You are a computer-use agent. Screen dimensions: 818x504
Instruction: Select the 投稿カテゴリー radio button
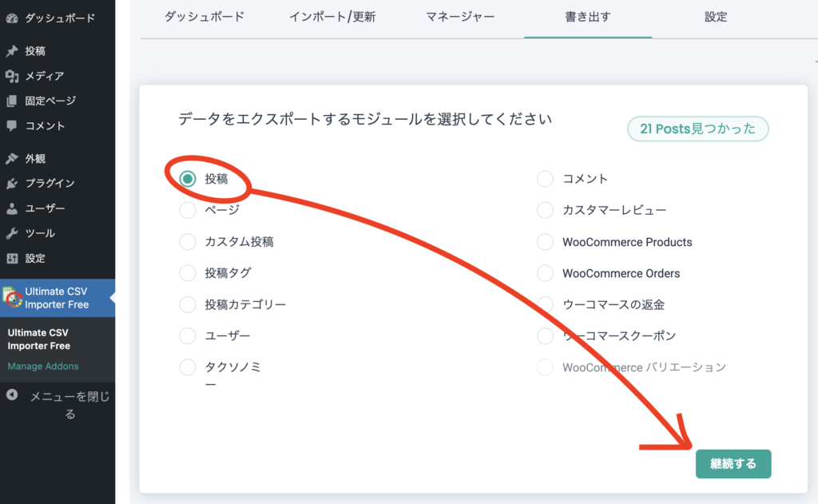point(187,304)
